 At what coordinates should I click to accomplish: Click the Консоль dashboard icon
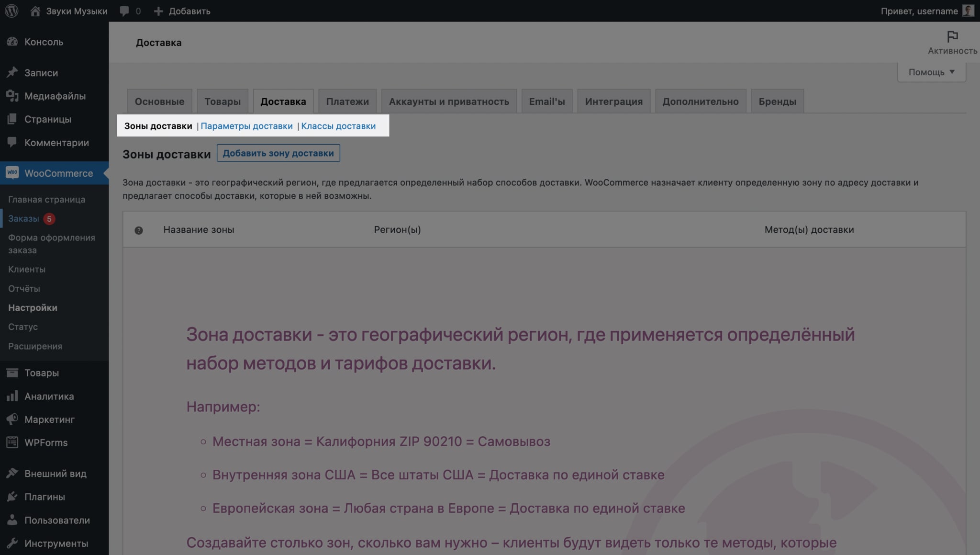coord(12,42)
